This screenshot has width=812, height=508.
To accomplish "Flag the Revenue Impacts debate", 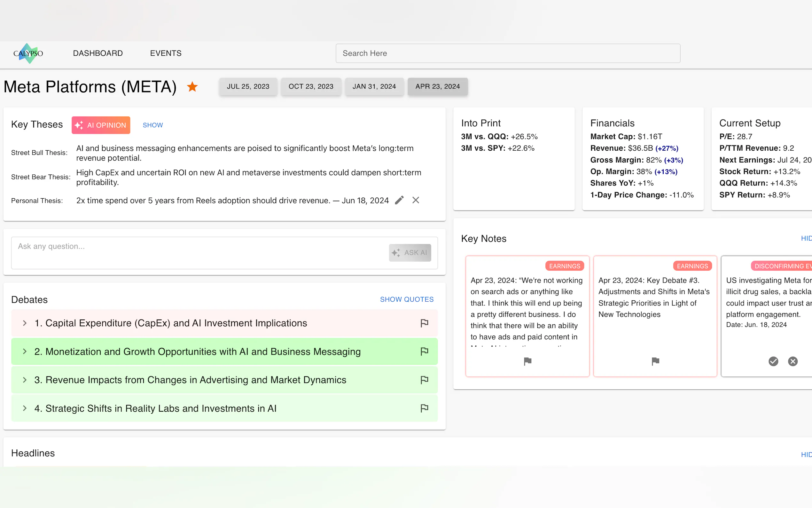I will tap(424, 380).
